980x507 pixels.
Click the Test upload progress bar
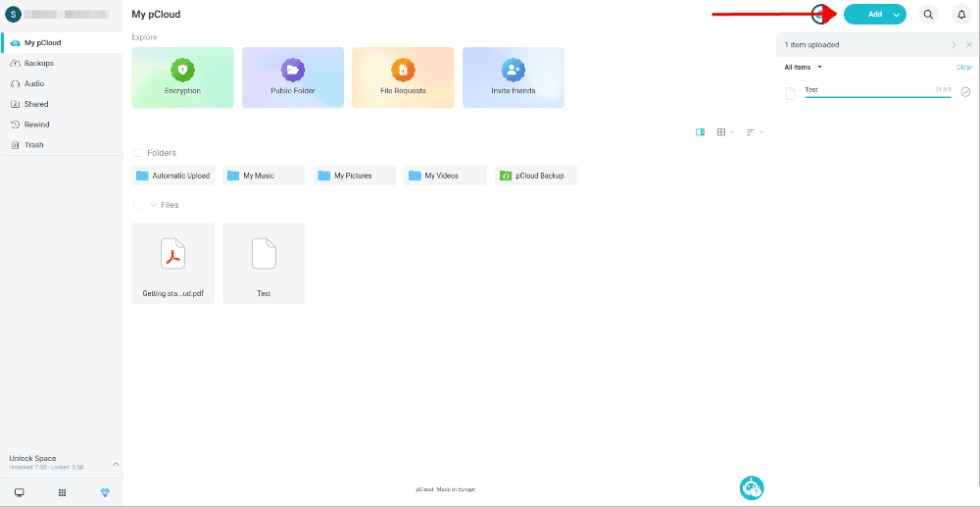[877, 97]
